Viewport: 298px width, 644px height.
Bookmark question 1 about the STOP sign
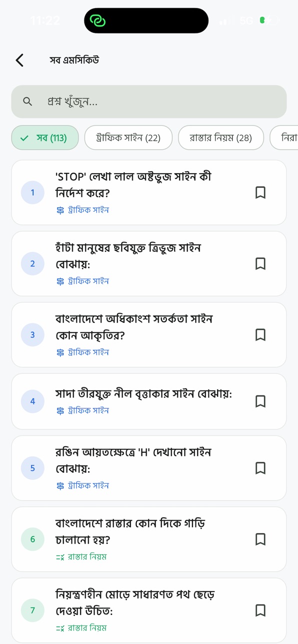pyautogui.click(x=260, y=193)
